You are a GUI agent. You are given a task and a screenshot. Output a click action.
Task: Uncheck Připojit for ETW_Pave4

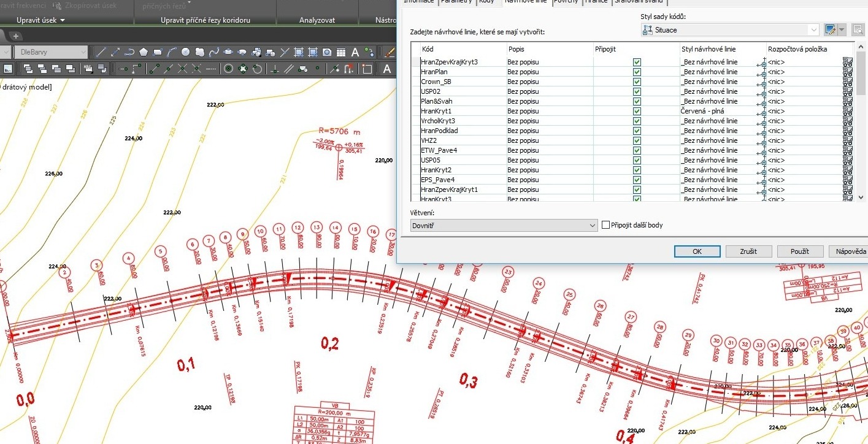pyautogui.click(x=637, y=150)
